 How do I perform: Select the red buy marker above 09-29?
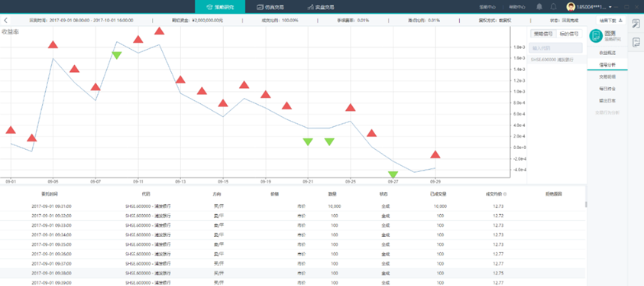click(435, 154)
